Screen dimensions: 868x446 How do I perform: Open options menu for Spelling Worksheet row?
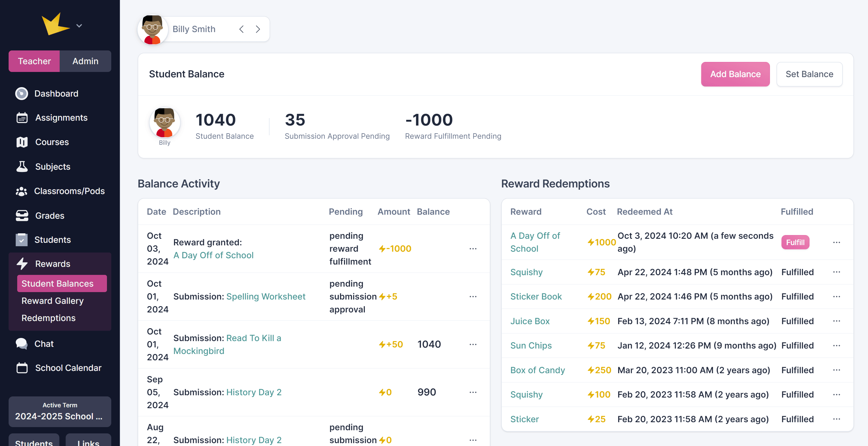tap(473, 296)
